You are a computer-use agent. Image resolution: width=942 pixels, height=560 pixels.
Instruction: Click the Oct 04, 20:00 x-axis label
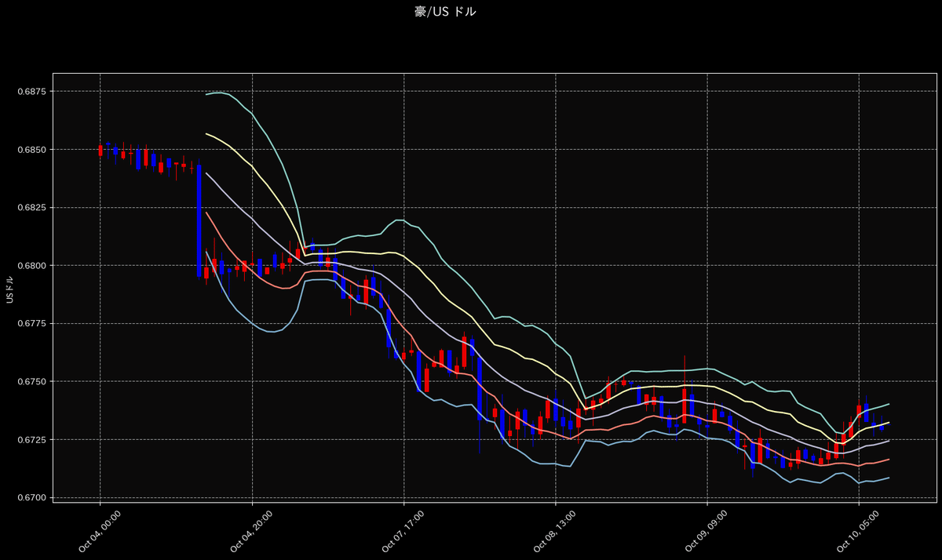(x=252, y=533)
